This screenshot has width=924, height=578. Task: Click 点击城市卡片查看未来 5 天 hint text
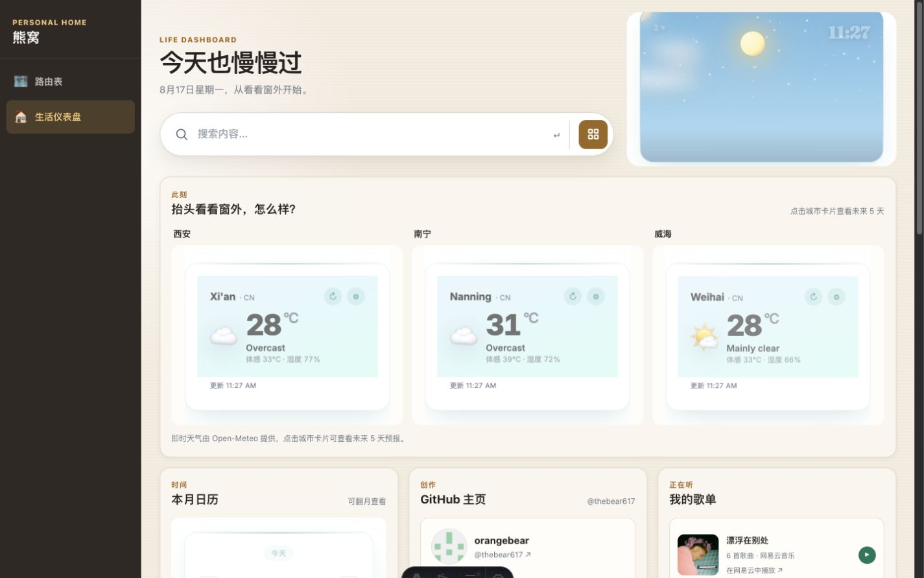[x=836, y=211]
